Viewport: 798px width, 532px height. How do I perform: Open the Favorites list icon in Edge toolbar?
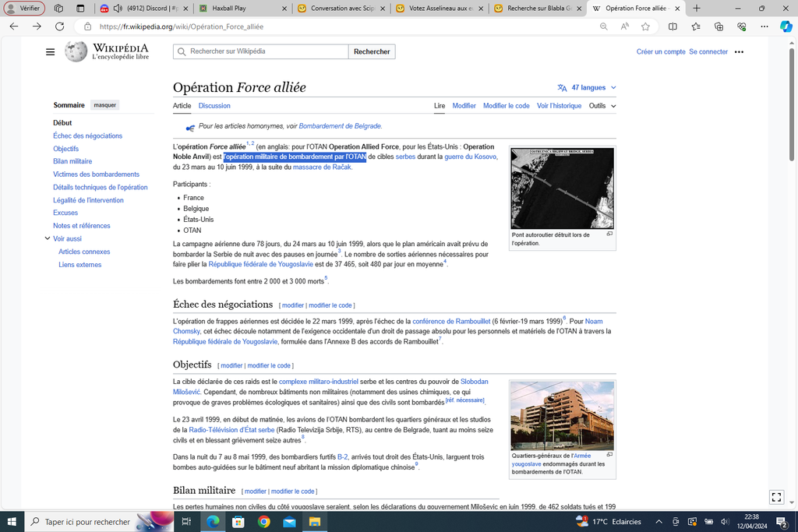pyautogui.click(x=696, y=26)
